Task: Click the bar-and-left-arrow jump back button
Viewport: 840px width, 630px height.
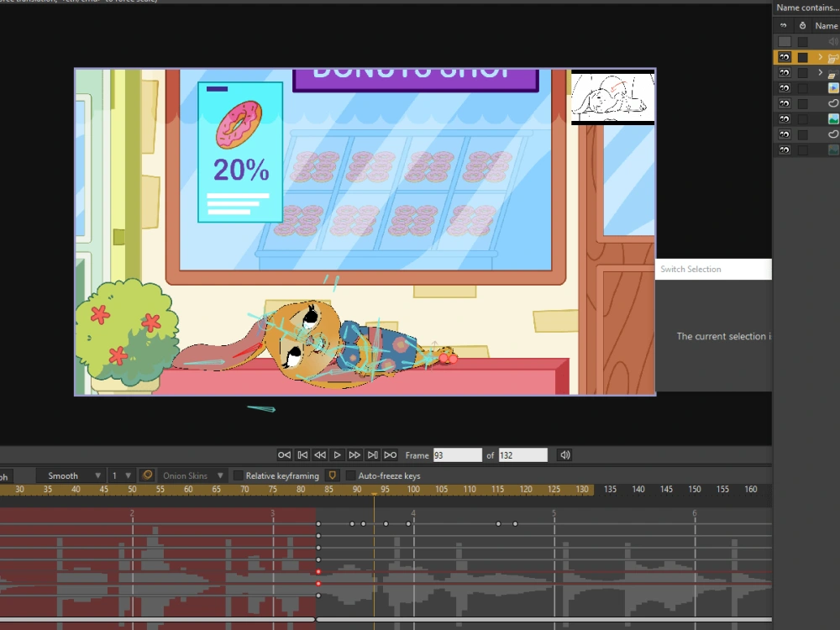Action: click(302, 454)
